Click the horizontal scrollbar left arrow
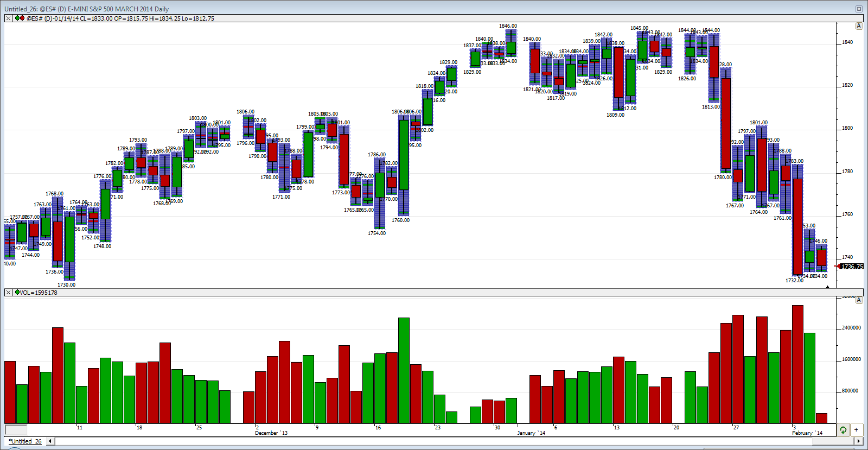Screen dimensions: 868x450 point(50,441)
